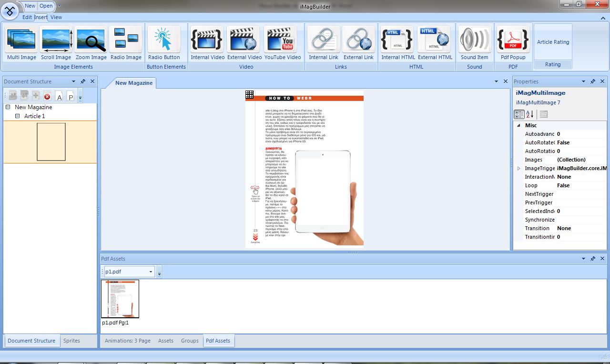Pin the Document Structure panel

[x=83, y=81]
